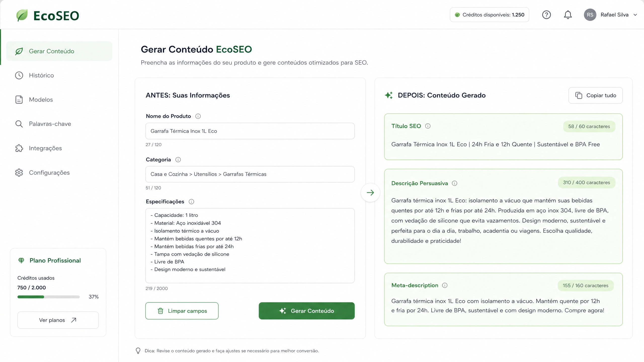
Task: Click the info icon beside Especificações
Action: point(191,202)
